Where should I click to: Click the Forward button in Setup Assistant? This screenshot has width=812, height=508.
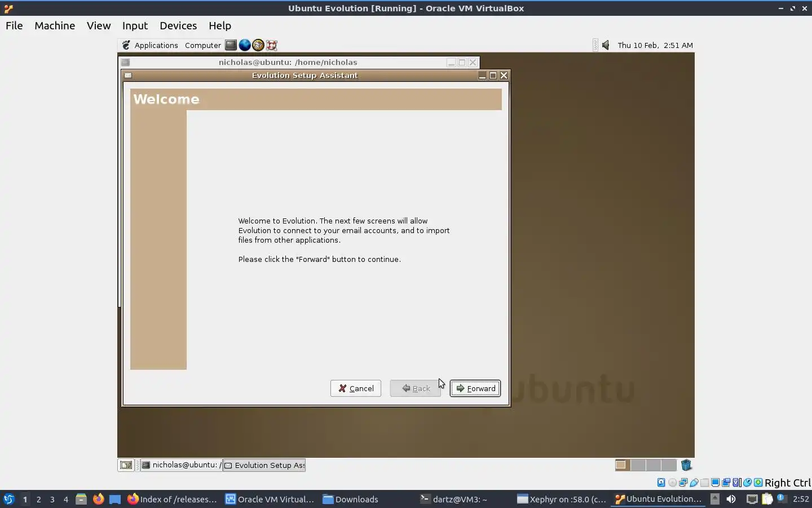(x=475, y=388)
